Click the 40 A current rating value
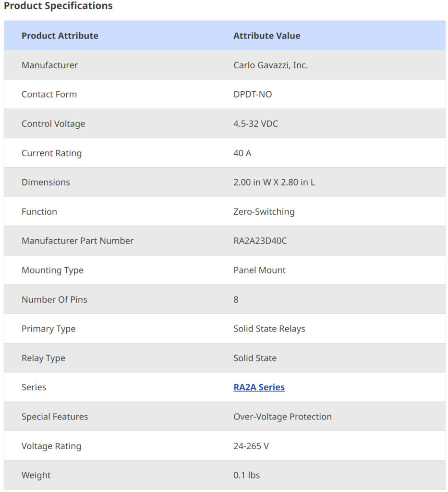Screen dimensions: 448x492 (x=242, y=153)
